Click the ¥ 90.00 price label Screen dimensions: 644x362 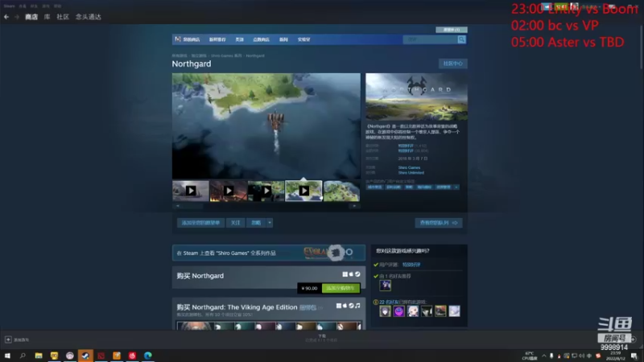(309, 288)
